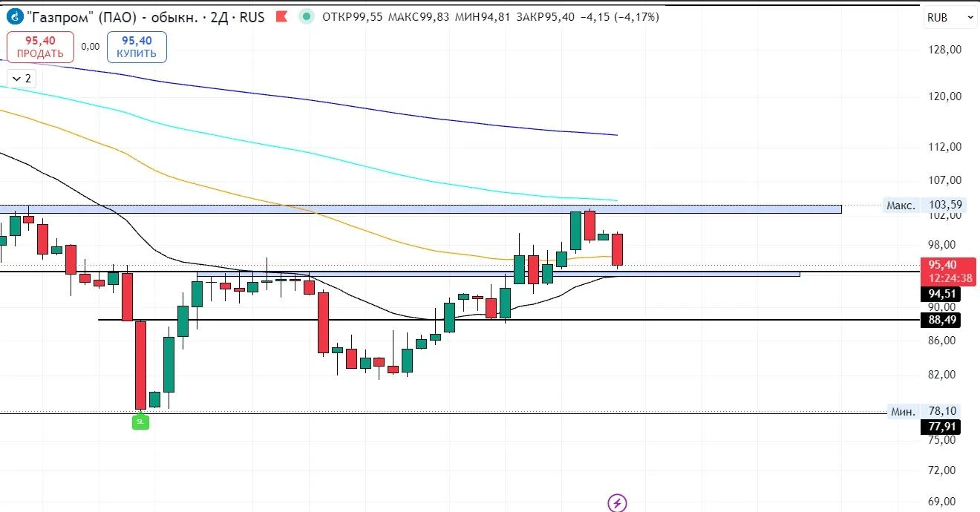This screenshot has width=980, height=512.
Task: Select the upper blue resistance zone rectangle
Action: point(420,209)
